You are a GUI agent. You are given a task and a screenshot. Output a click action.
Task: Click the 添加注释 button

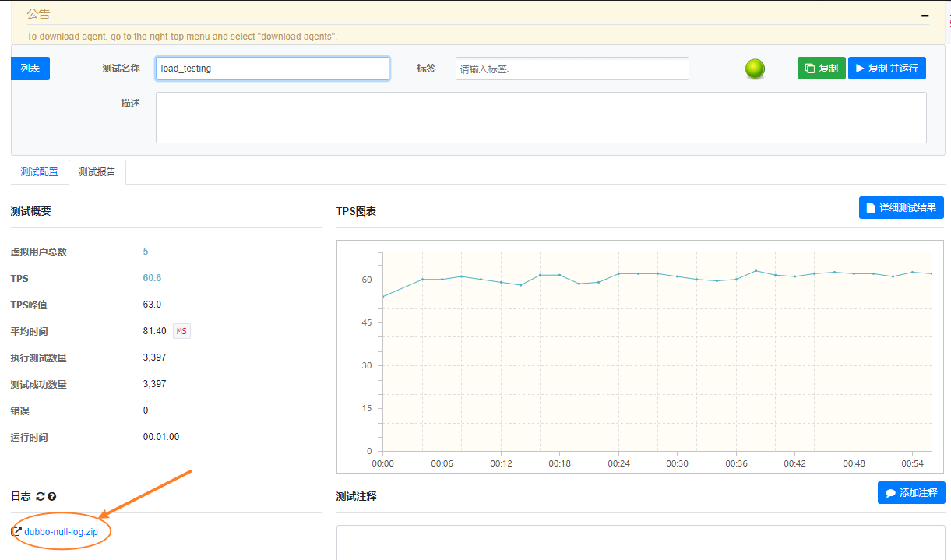(x=911, y=493)
